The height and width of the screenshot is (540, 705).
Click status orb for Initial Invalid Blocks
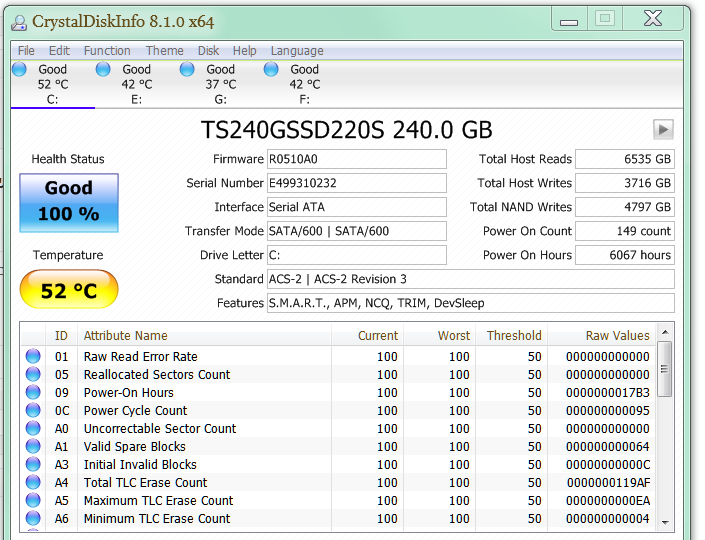tap(33, 464)
